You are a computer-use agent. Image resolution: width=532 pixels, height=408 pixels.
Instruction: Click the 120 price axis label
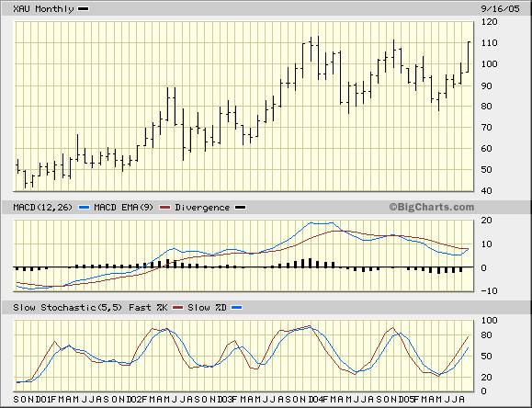489,22
